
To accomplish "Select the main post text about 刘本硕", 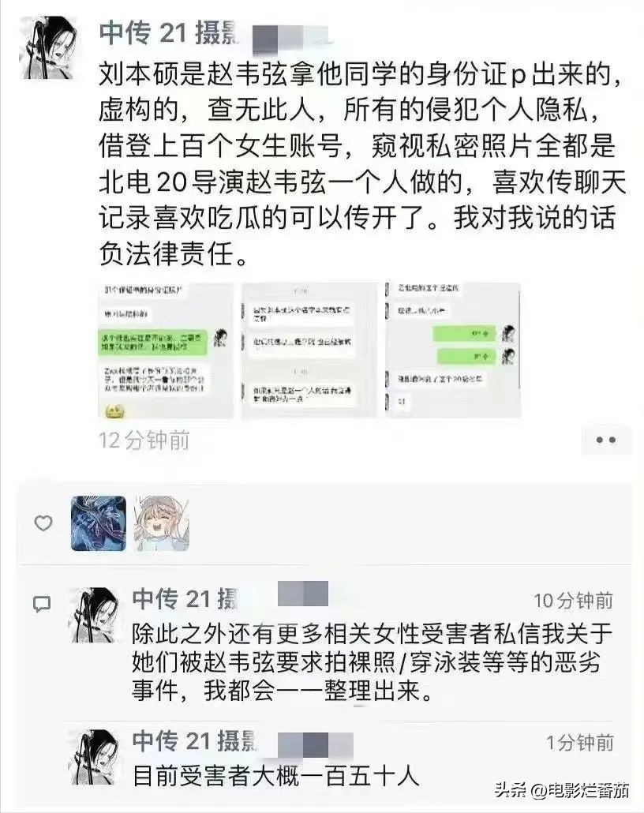I will 362,164.
